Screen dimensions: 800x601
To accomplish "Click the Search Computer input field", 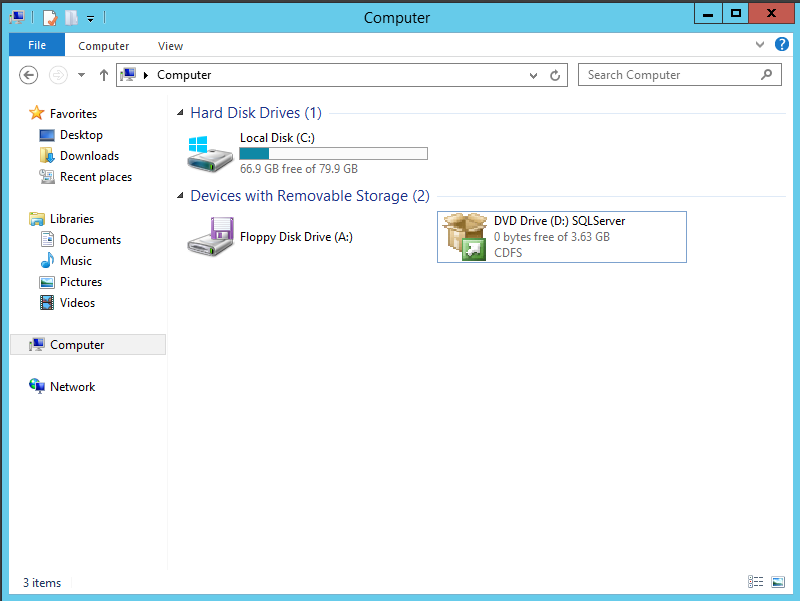I will click(670, 75).
